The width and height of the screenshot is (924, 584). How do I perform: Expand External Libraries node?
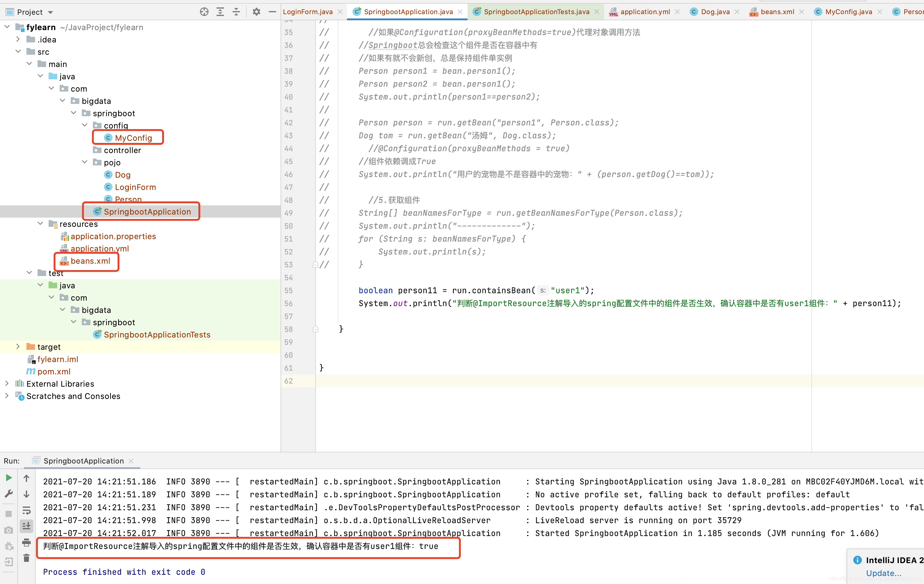[x=7, y=384]
